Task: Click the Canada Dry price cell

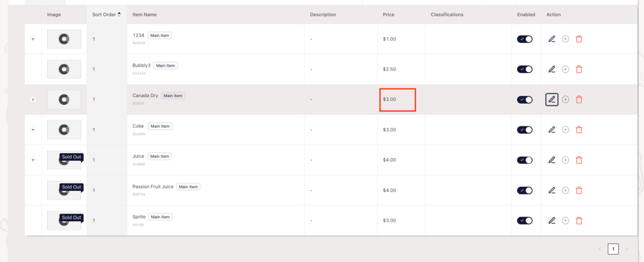Action: 397,99
